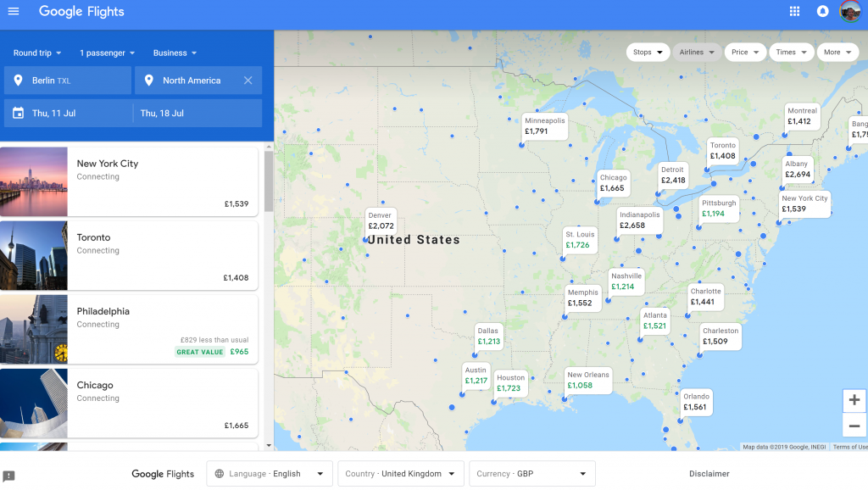Select the Toronto result card
Viewport: 868px width, 490px height.
[x=129, y=256]
